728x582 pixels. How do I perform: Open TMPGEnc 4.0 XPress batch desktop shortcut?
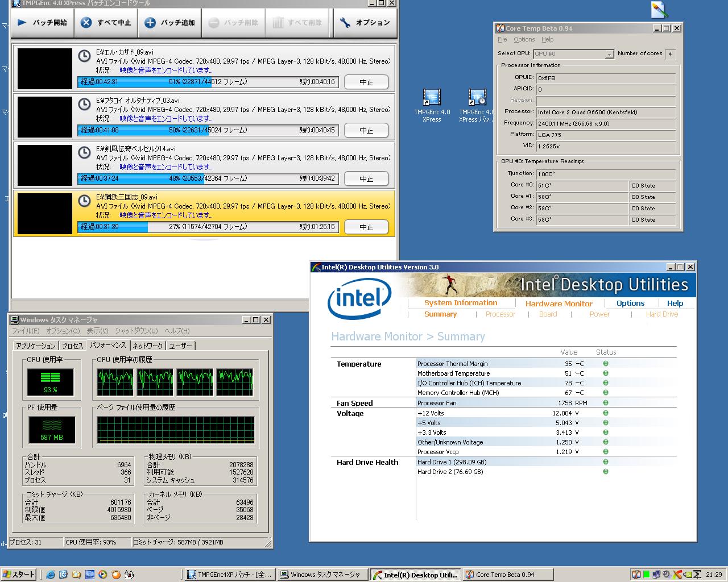coord(477,105)
